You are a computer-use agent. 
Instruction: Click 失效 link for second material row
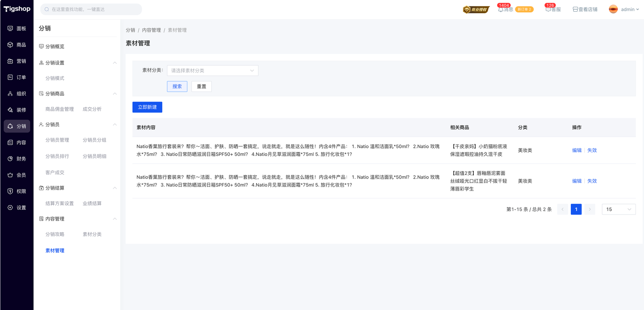point(592,181)
